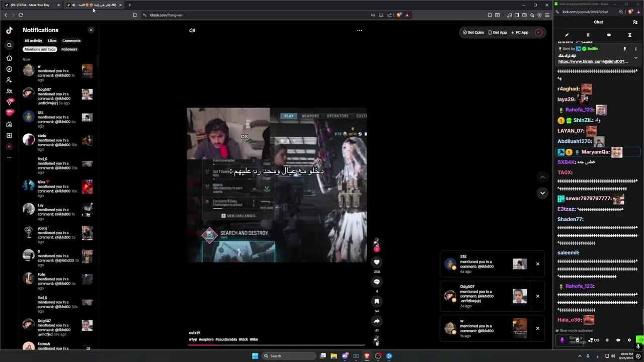Switch to TikTok - Make Your Day tab
Screen dimensions: 644x362
tap(32, 5)
